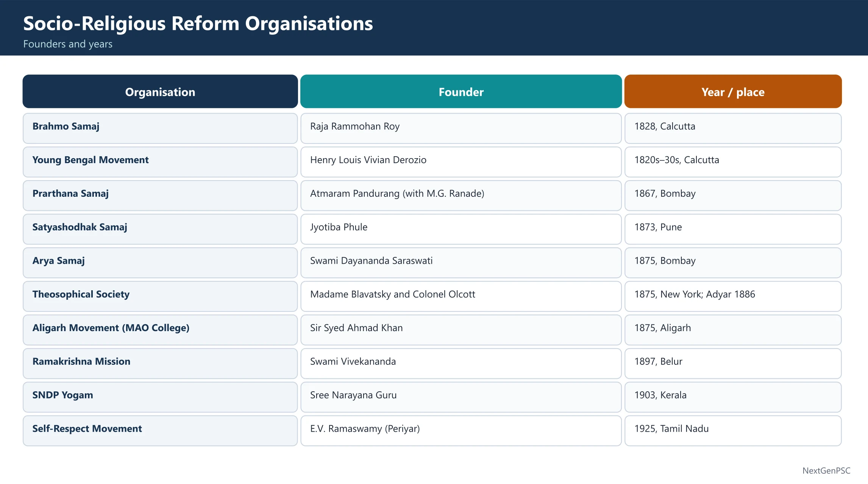Image resolution: width=868 pixels, height=484 pixels.
Task: Click the 1867, Bombay cell
Action: click(x=733, y=196)
